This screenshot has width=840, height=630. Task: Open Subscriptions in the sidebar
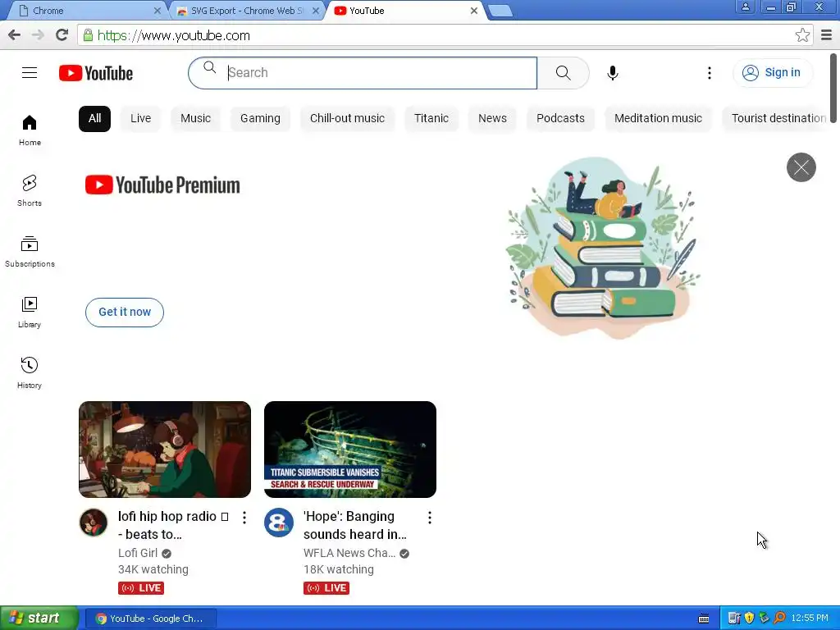[x=30, y=251]
